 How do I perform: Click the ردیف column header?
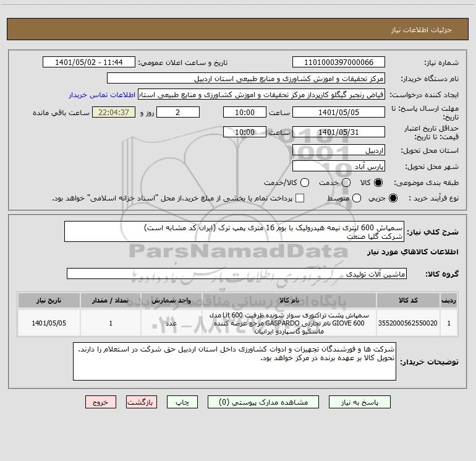[449, 300]
